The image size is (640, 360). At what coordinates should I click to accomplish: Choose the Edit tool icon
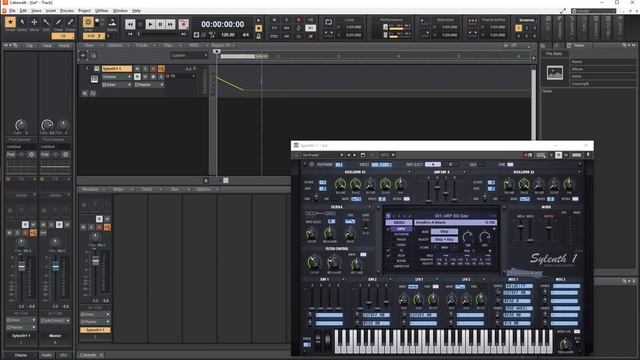46,22
